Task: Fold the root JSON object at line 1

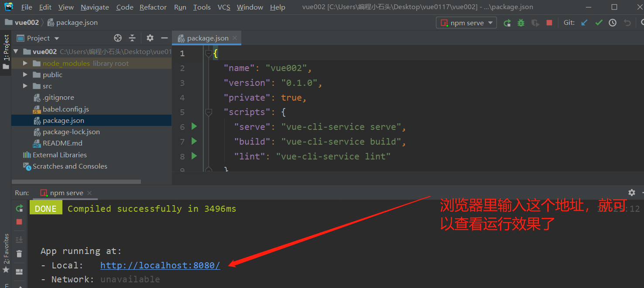Action: click(209, 53)
